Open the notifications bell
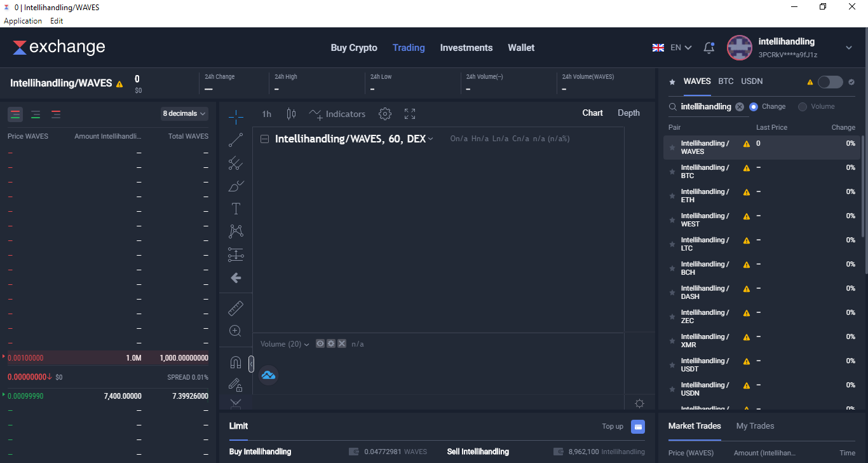The height and width of the screenshot is (463, 868). click(709, 48)
